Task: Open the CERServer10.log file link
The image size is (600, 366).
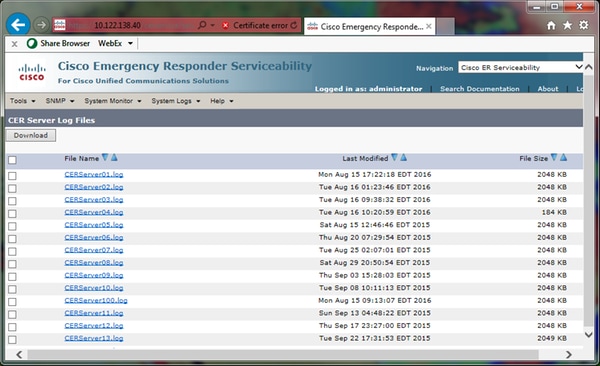Action: click(94, 288)
